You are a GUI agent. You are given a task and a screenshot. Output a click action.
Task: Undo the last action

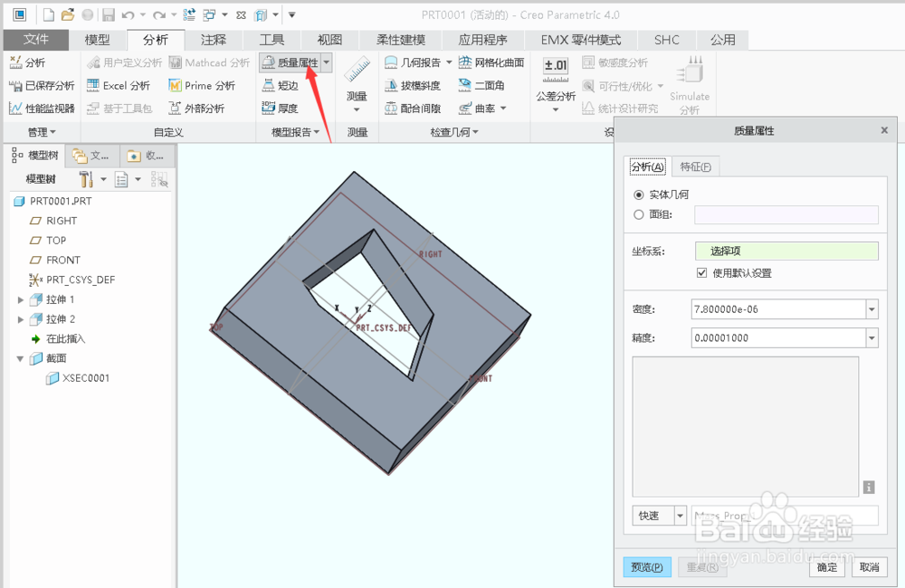click(x=129, y=15)
